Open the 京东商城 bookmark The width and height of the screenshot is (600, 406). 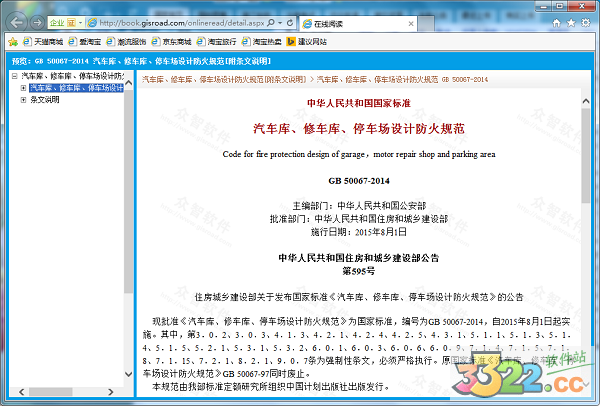(171, 42)
